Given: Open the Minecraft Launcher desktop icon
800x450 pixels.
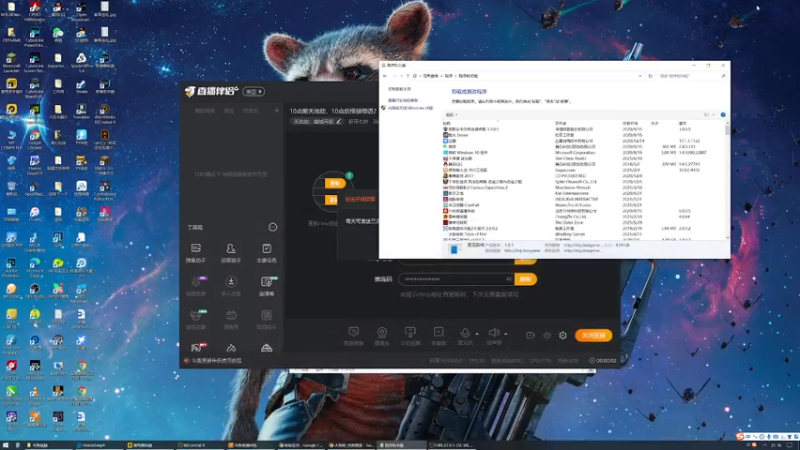Looking at the screenshot, I should [x=11, y=61].
